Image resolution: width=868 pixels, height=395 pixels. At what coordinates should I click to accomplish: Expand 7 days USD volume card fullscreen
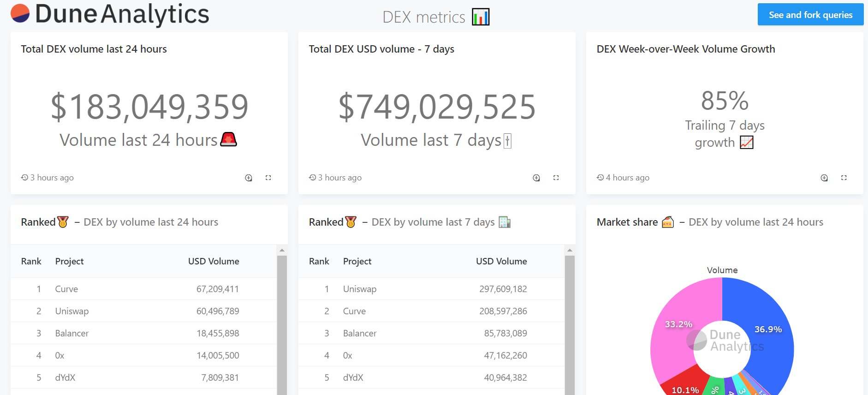click(x=556, y=178)
